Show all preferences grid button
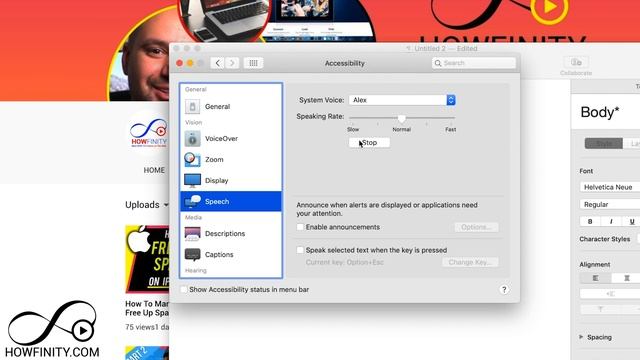The height and width of the screenshot is (360, 640). click(253, 63)
